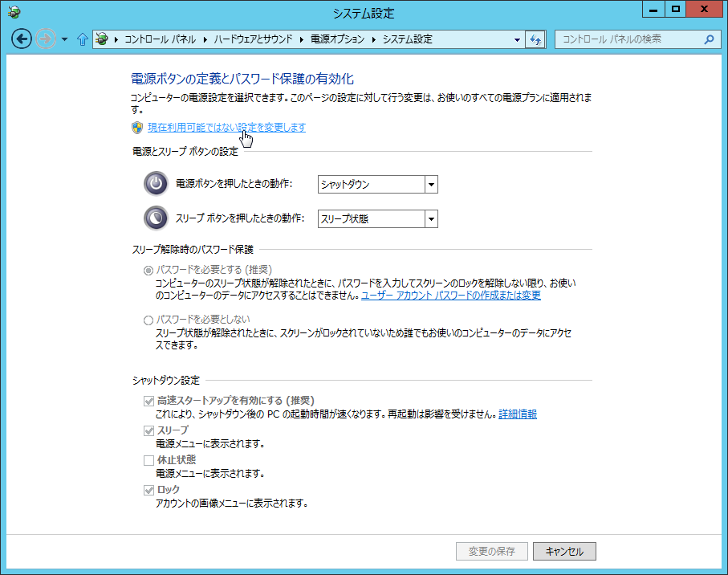The image size is (728, 575).
Task: Go back with the Back arrow button
Action: [22, 39]
